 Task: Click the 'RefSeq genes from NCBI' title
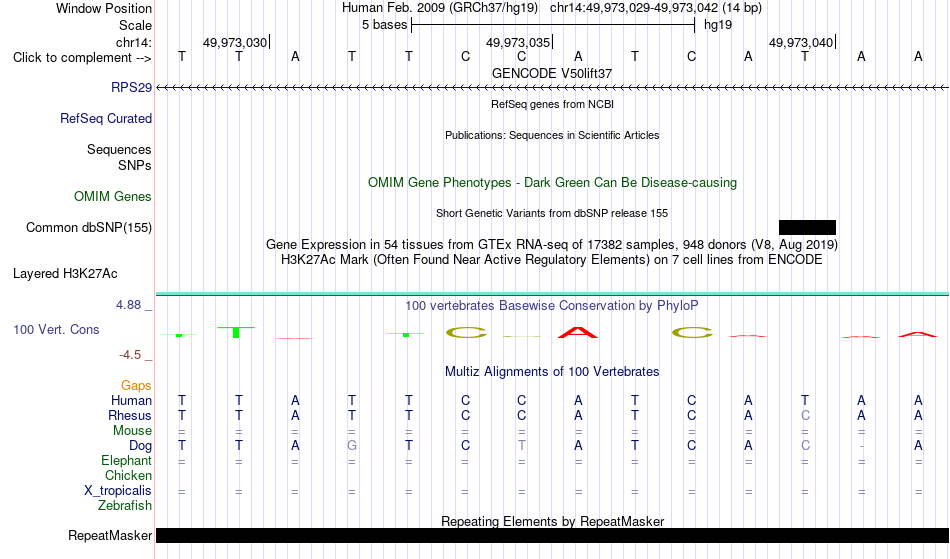552,104
